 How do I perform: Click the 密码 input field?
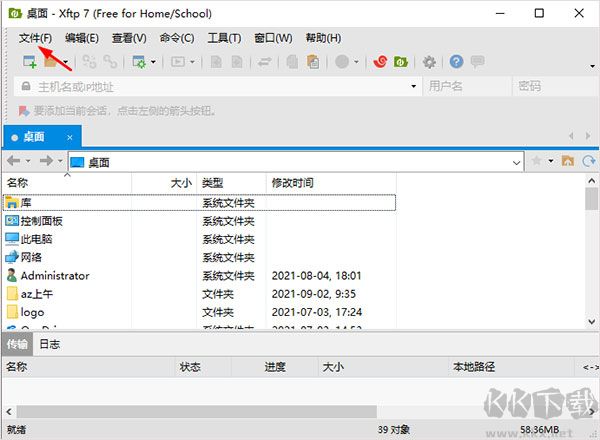(x=556, y=86)
